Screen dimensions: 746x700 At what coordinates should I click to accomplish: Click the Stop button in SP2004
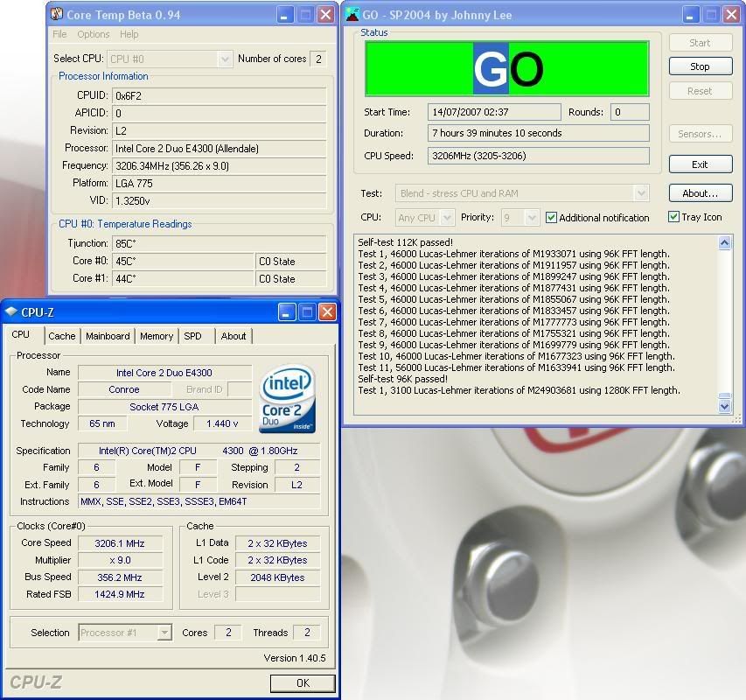(x=700, y=66)
